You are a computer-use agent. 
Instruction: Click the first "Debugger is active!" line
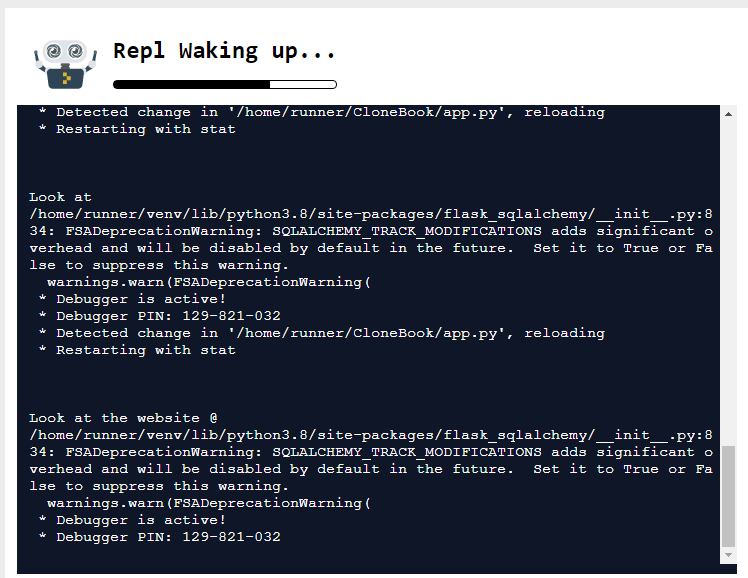click(132, 299)
